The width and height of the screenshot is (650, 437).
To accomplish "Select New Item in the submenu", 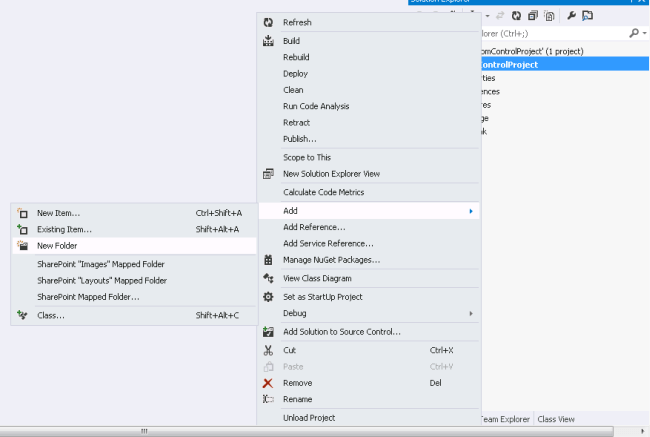I will 58,213.
